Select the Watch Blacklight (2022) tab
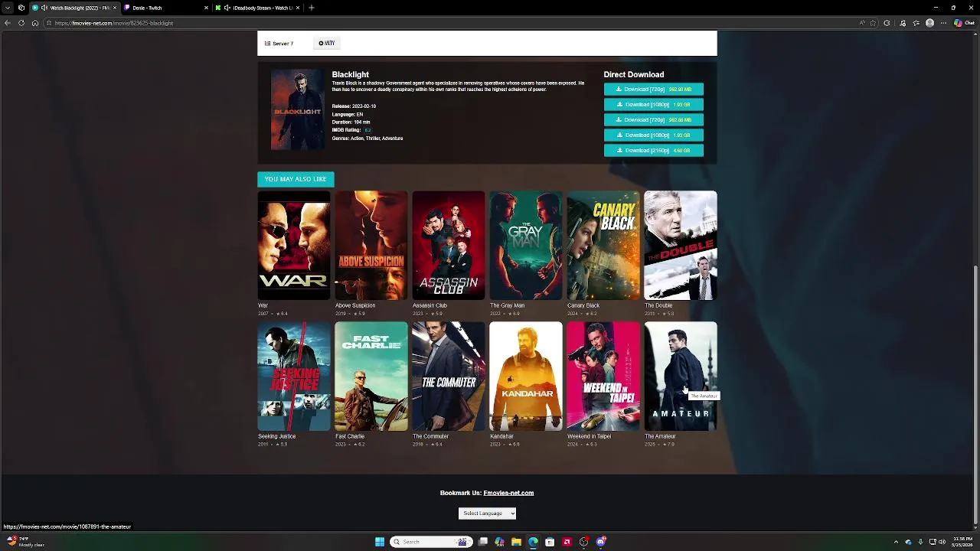The height and width of the screenshot is (551, 980). (x=74, y=8)
